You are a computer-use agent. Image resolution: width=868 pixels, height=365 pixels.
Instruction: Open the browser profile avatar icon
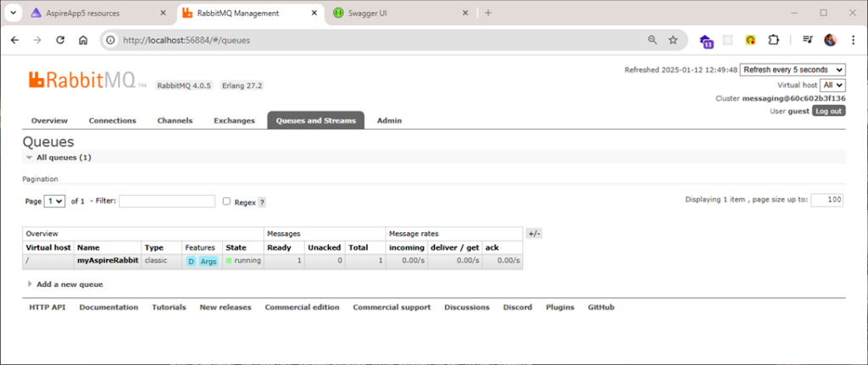pyautogui.click(x=830, y=40)
